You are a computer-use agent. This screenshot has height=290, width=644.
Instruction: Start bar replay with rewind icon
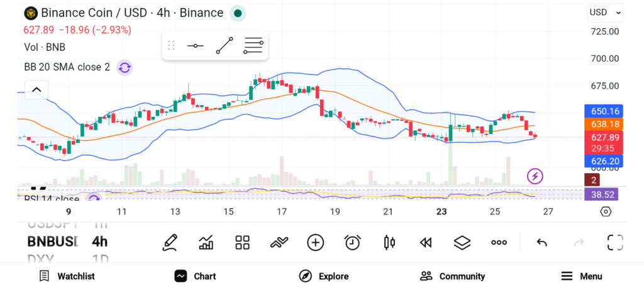426,242
